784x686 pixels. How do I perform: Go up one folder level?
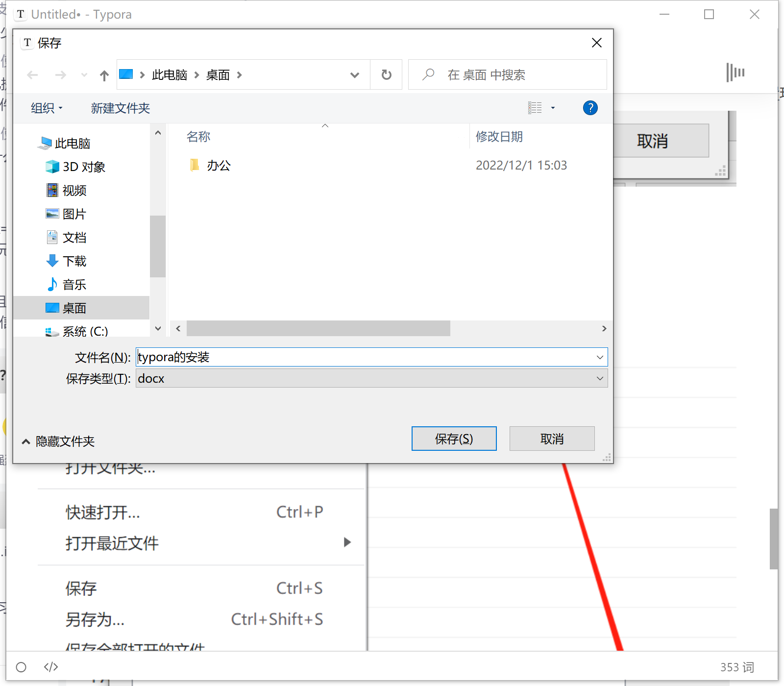pyautogui.click(x=104, y=75)
